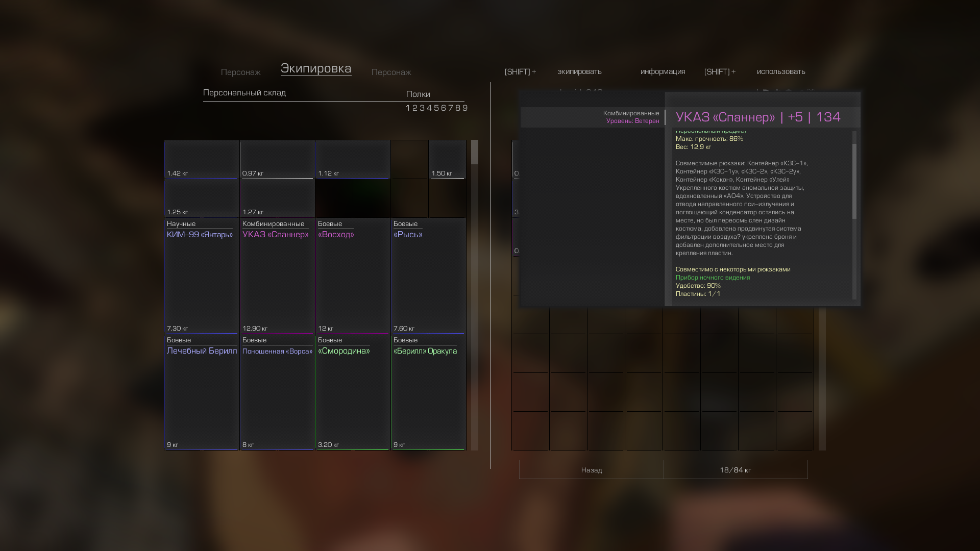Click the Вес: 12,9 кг line
Screen dimensions: 980x551
[693, 147]
